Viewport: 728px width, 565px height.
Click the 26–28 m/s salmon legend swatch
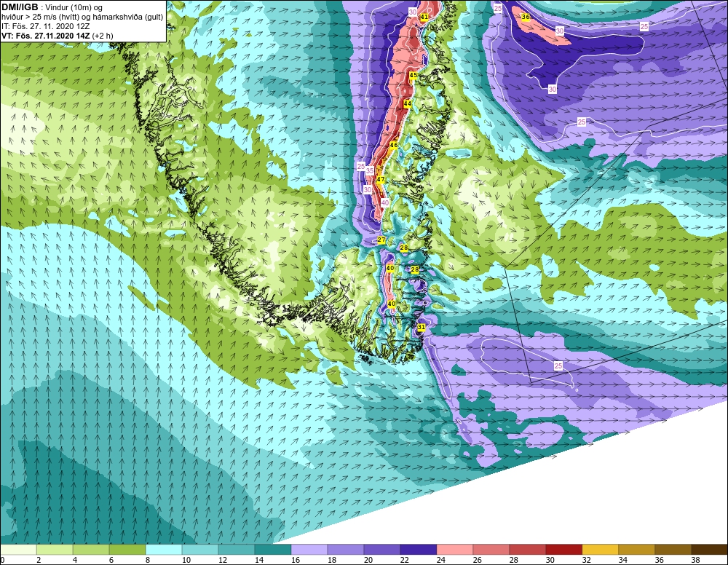pyautogui.click(x=491, y=550)
